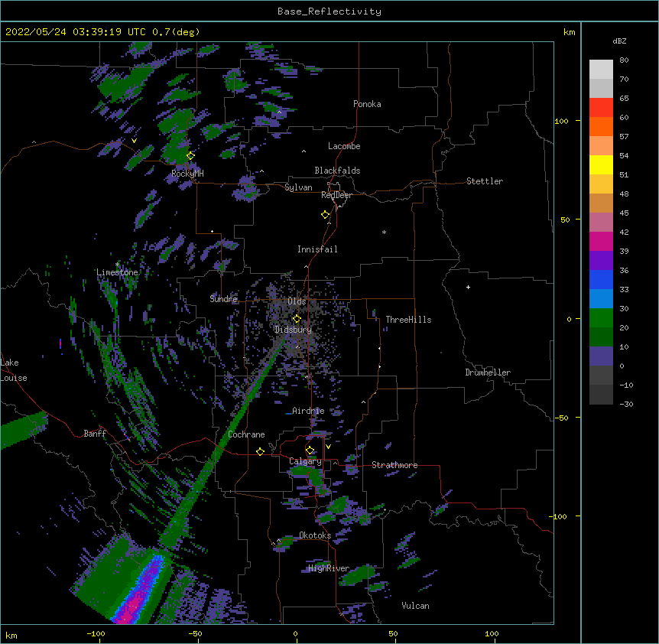The image size is (659, 644).
Task: Click the yellow diamond marker beside RockyMH
Action: tap(190, 156)
